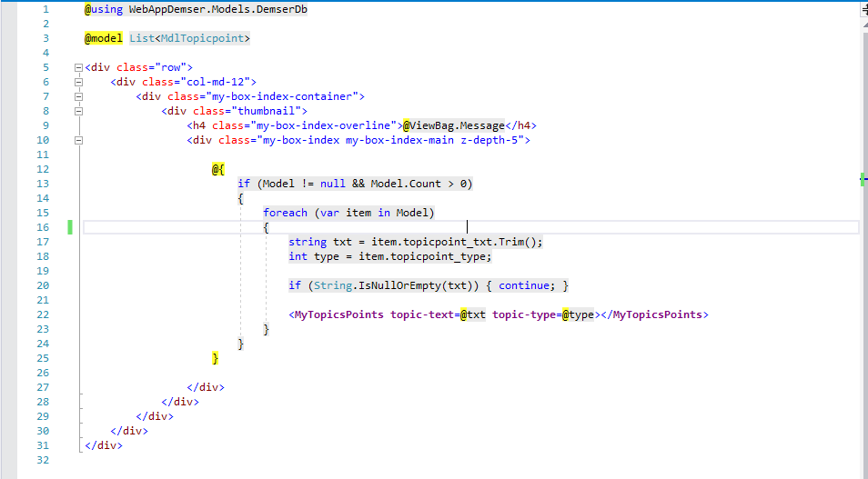The width and height of the screenshot is (868, 479).
Task: Click line number 32 in the gutter
Action: pos(43,460)
